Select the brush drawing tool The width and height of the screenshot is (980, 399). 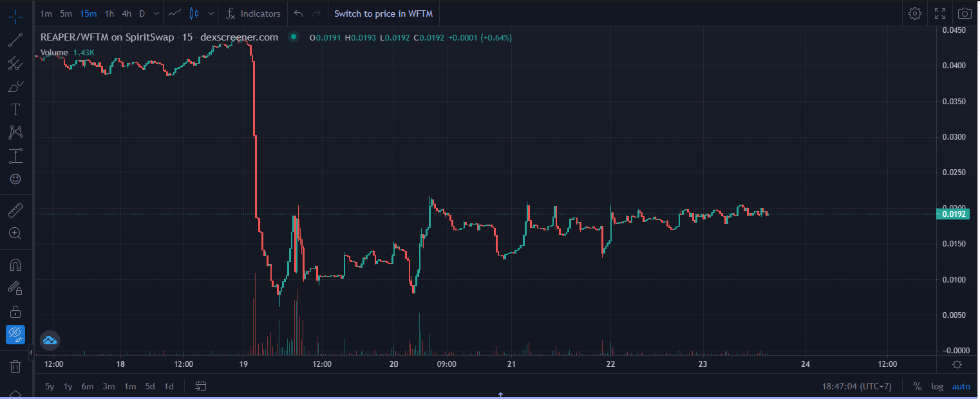click(x=15, y=86)
